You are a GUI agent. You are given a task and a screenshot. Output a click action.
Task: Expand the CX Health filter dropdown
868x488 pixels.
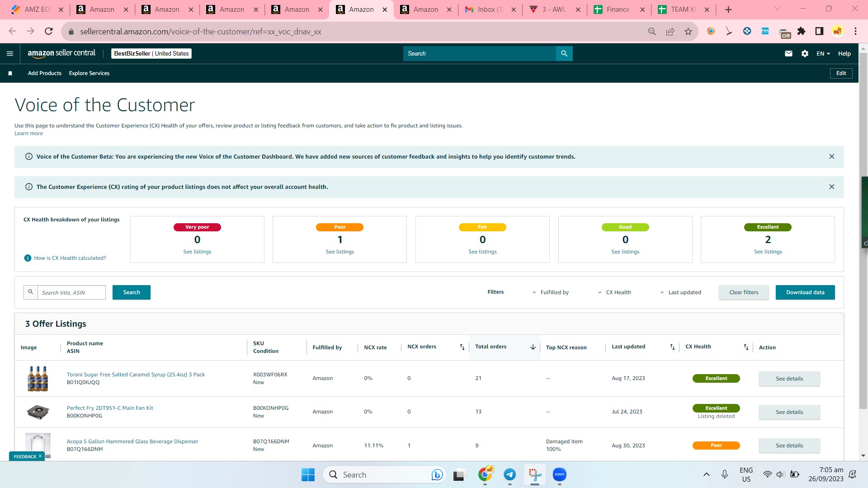click(x=614, y=292)
